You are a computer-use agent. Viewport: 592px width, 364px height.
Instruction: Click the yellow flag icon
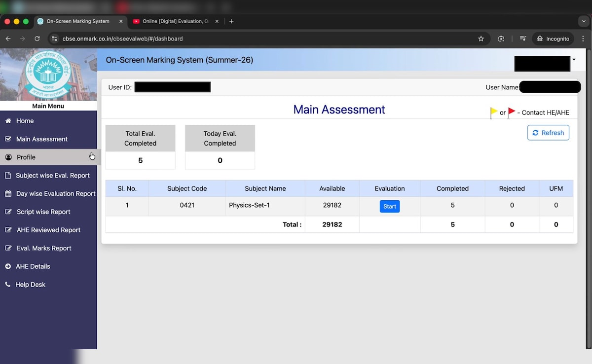click(493, 112)
